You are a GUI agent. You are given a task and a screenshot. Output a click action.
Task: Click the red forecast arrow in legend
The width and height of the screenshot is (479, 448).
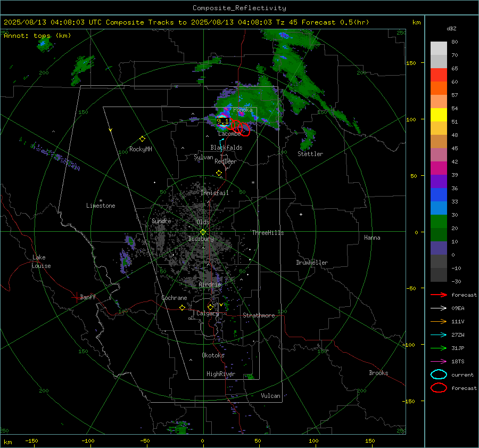pos(439,295)
